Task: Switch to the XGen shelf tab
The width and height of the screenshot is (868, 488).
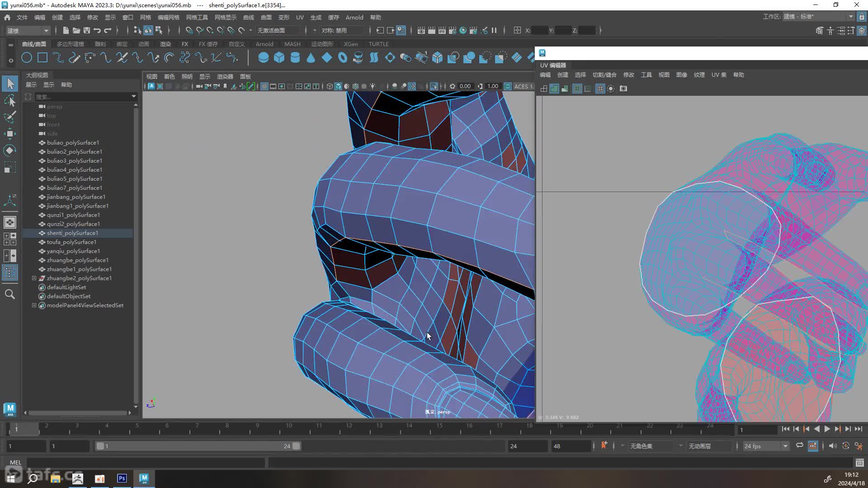Action: coord(351,44)
